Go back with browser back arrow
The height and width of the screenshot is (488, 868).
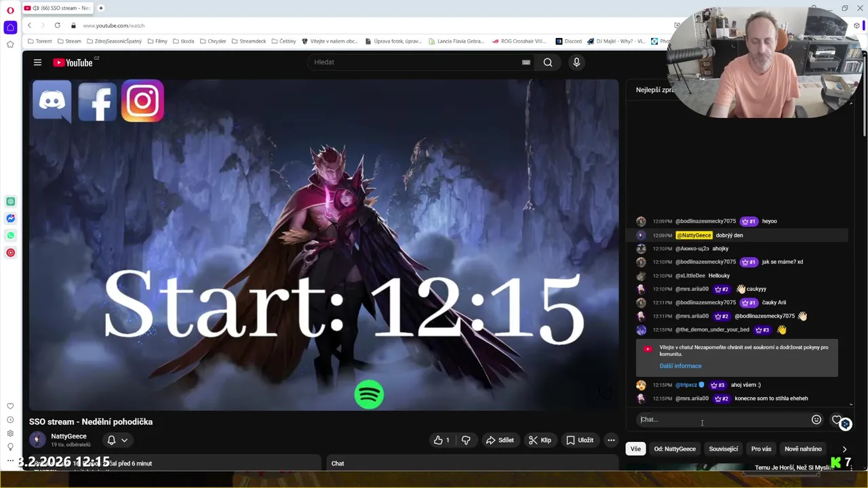pos(29,25)
